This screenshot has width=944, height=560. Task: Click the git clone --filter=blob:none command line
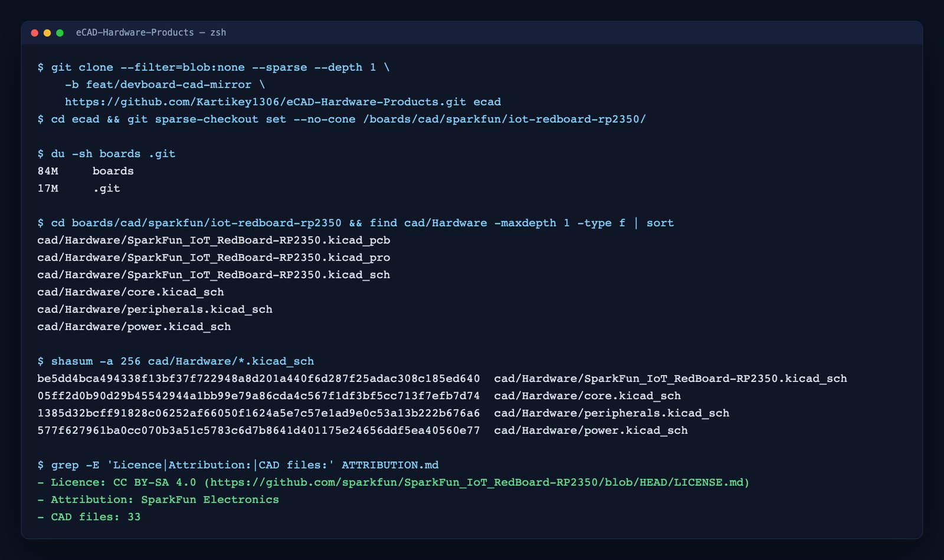(214, 67)
